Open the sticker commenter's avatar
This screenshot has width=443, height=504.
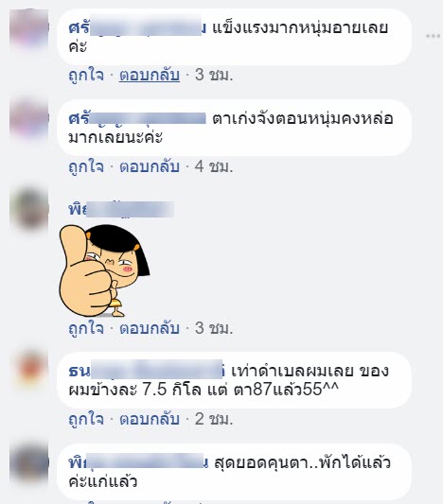(29, 209)
